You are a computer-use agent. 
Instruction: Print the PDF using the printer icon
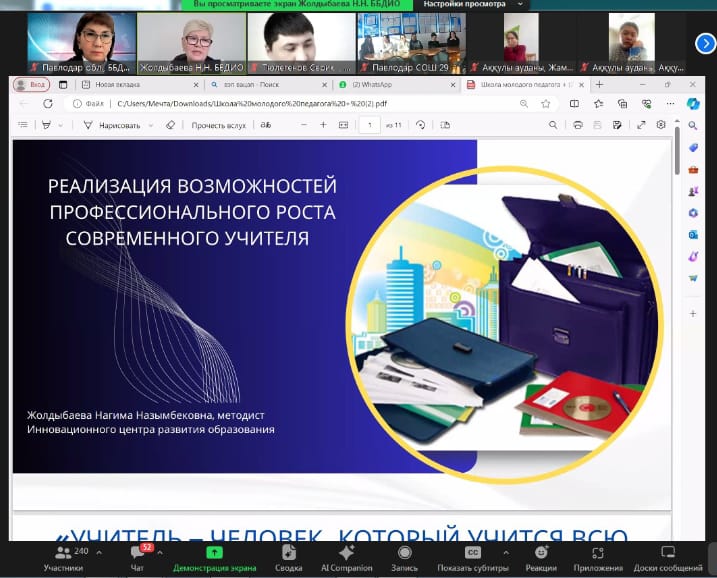tap(578, 125)
